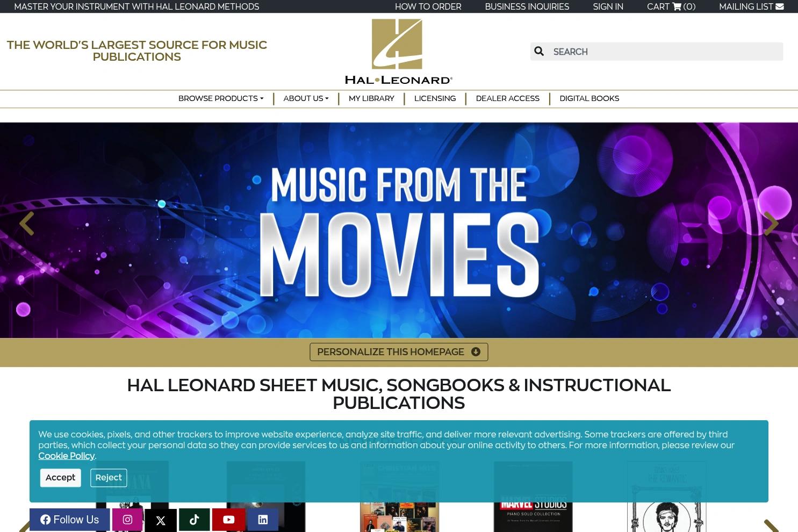The width and height of the screenshot is (798, 532).
Task: Expand Personalize This Homepage panel
Action: click(x=399, y=352)
